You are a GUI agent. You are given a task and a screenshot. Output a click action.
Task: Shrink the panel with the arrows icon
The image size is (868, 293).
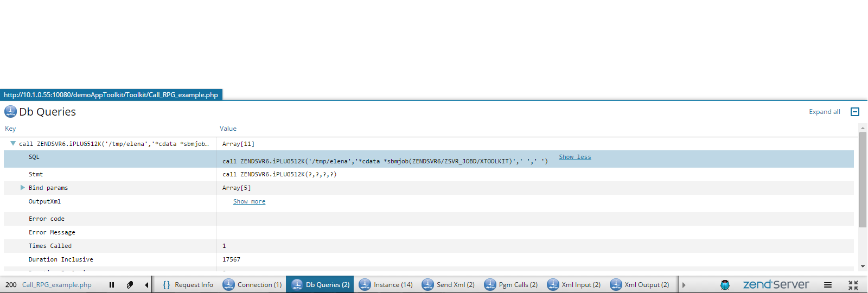point(853,285)
